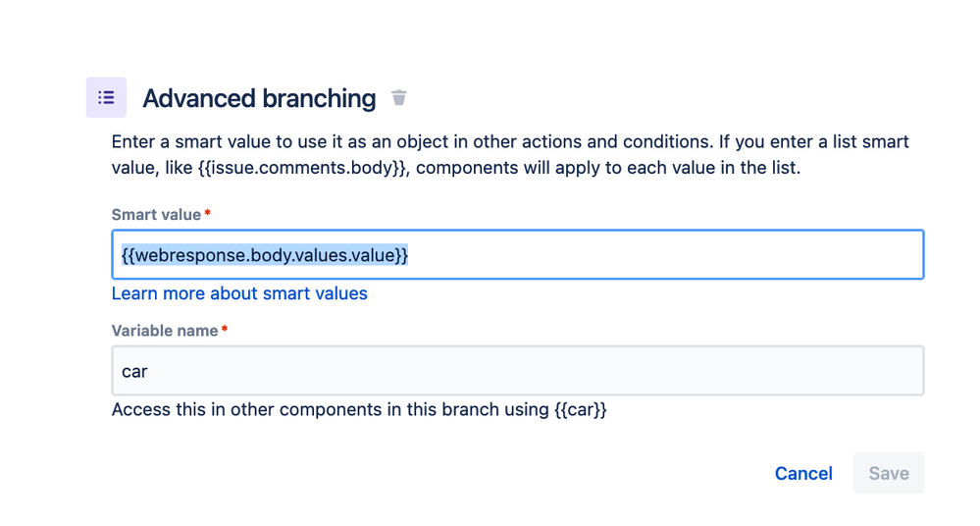
Task: Click the 'car' text in Variable name
Action: (134, 372)
